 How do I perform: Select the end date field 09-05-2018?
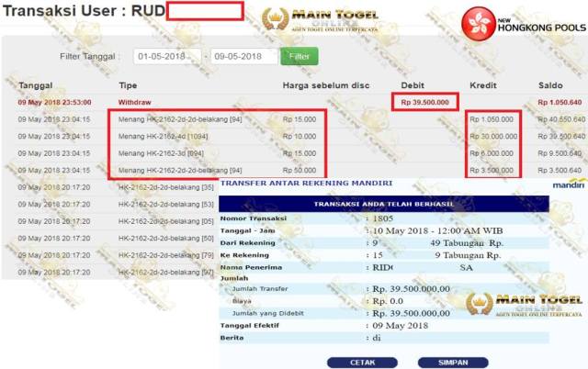(243, 56)
